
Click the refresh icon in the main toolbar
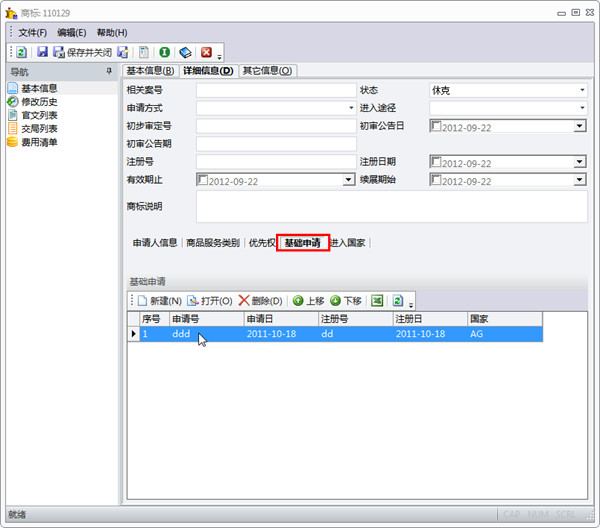coord(21,52)
